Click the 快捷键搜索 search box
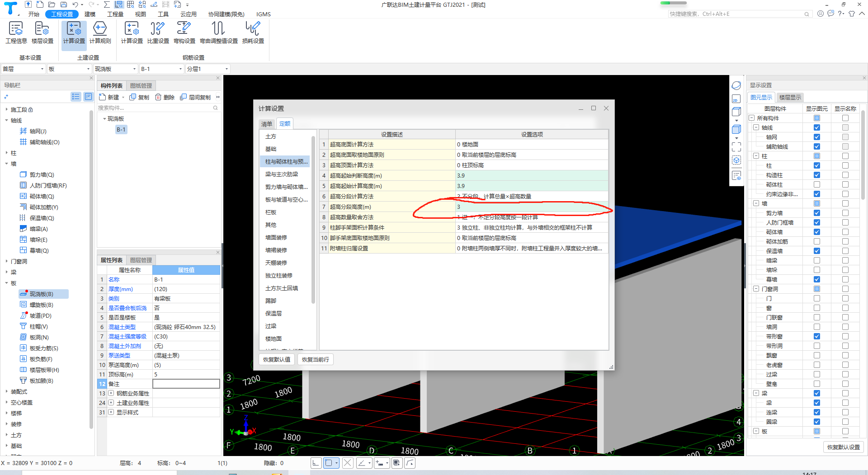868x475 pixels. coord(740,14)
